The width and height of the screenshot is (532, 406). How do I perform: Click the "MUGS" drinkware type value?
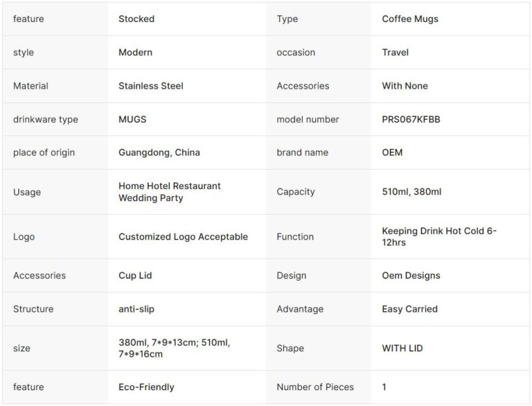[x=132, y=119]
